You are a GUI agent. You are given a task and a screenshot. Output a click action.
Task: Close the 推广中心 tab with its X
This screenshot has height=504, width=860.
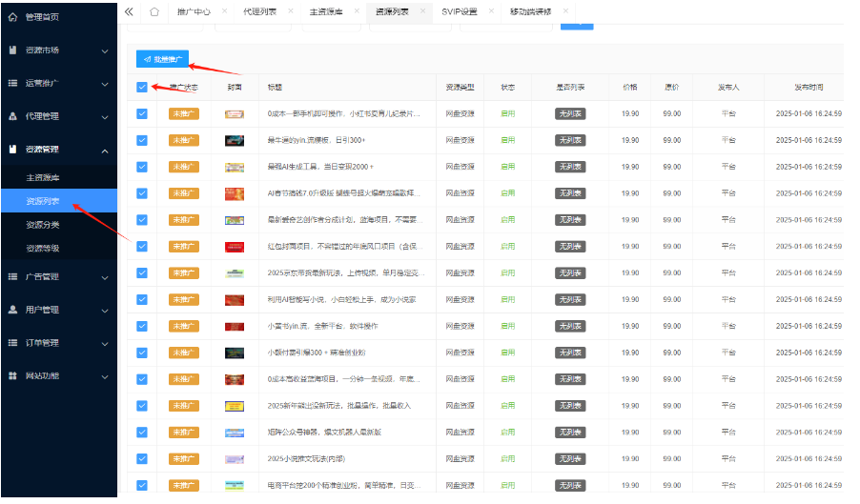(224, 11)
